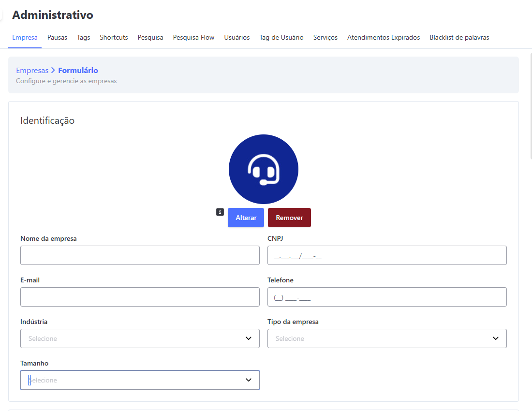Click the chevron in Tipo da empresa
532x411 pixels.
(x=496, y=338)
